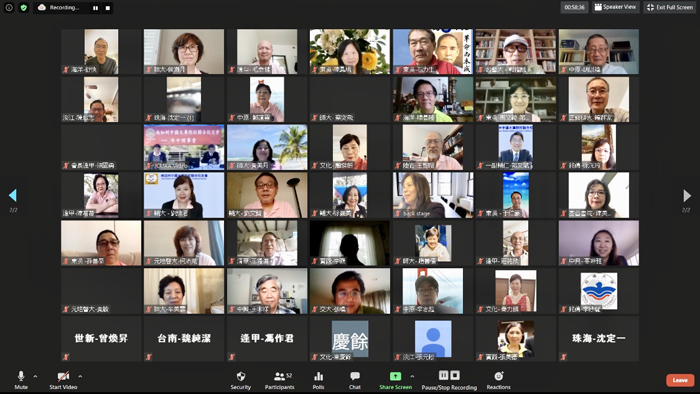Open meeting information icon at top-left
Viewport: 700px width, 394px height.
tap(9, 8)
